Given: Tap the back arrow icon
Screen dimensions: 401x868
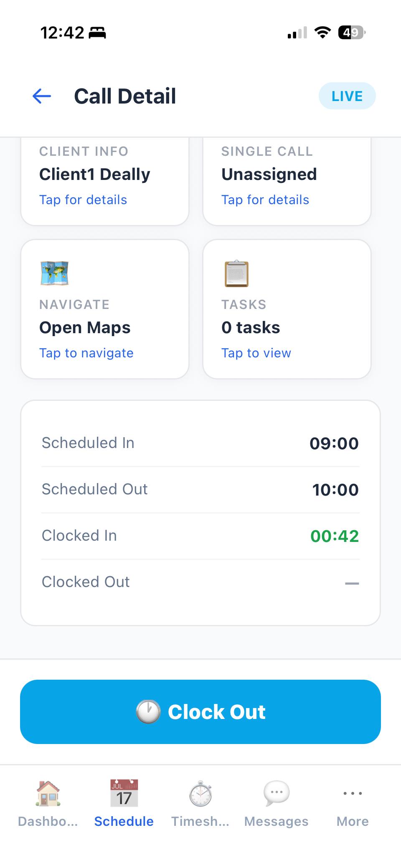Looking at the screenshot, I should (x=42, y=96).
